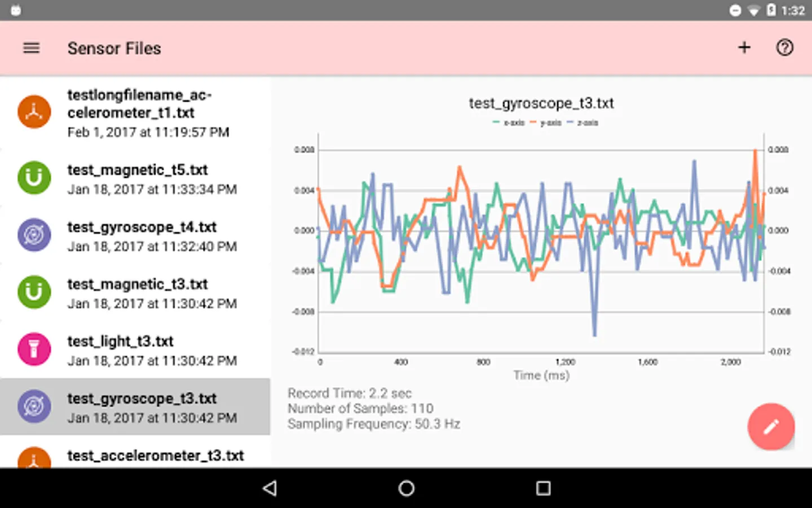Open testlongfilename_accelerometer_t1.txt file
The image size is (812, 508).
pyautogui.click(x=135, y=113)
